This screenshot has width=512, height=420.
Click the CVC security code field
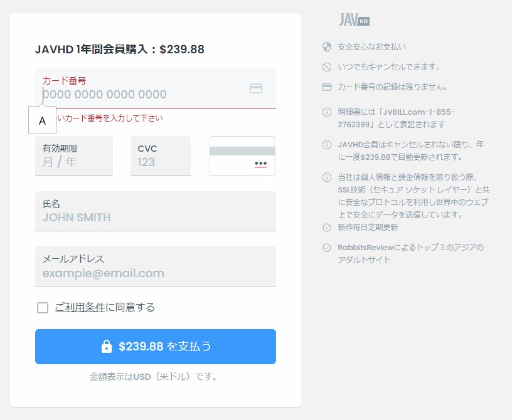tap(160, 156)
